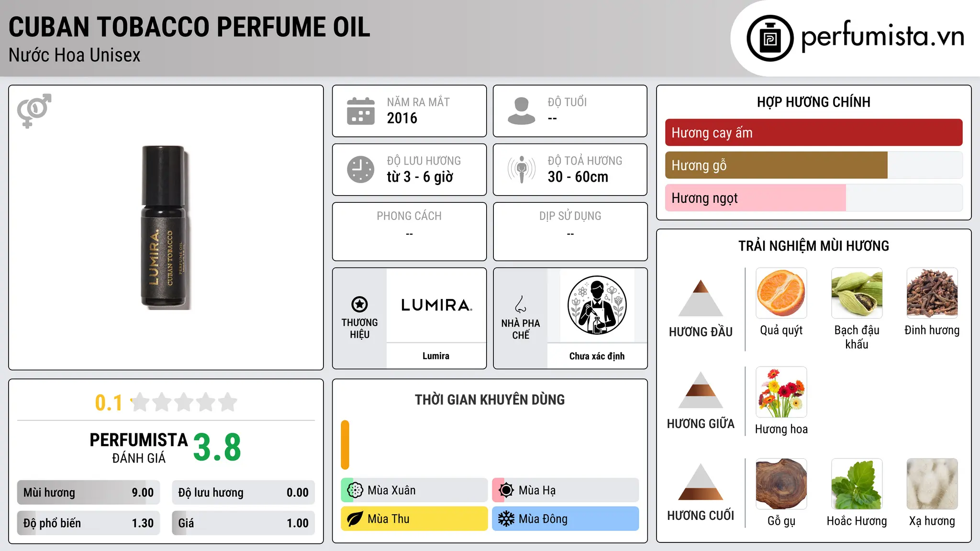Screen dimensions: 980x551
Task: Click the perfumista.vn perfume bottle logo icon
Action: [x=770, y=38]
